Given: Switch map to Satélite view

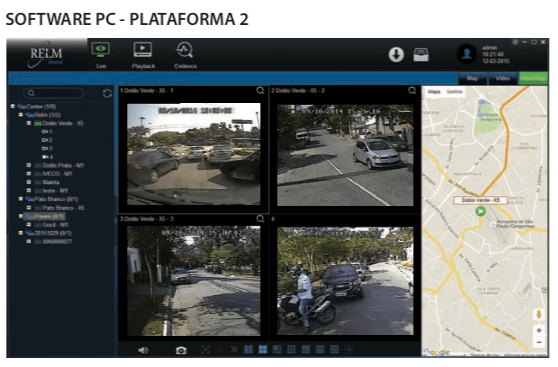Looking at the screenshot, I should point(454,92).
